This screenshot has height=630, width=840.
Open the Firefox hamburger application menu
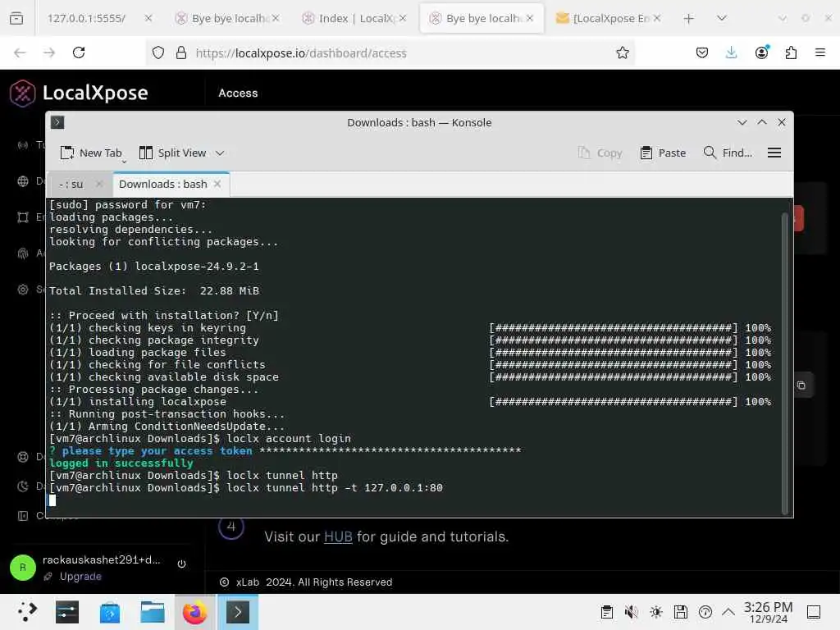click(820, 52)
